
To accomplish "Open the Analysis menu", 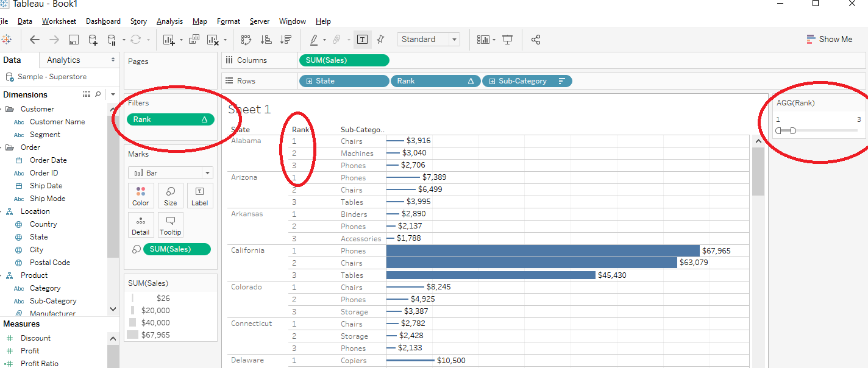I will 169,21.
